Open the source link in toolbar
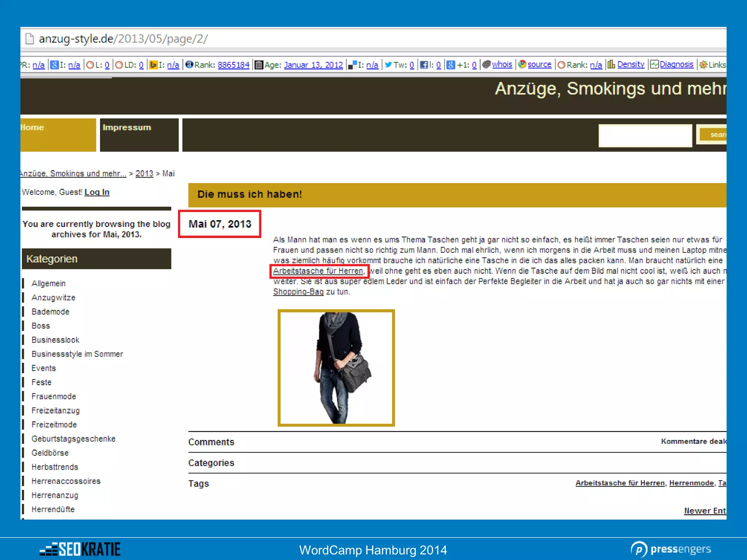The height and width of the screenshot is (560, 747). pos(539,65)
